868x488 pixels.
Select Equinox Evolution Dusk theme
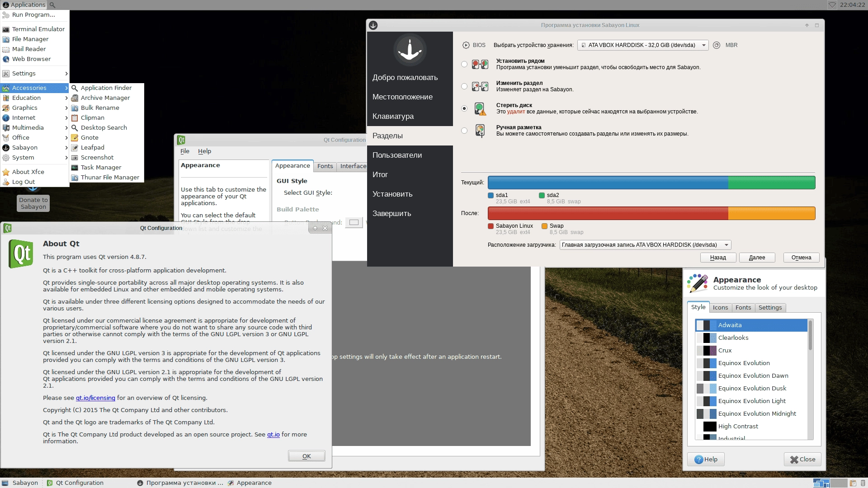pos(751,389)
